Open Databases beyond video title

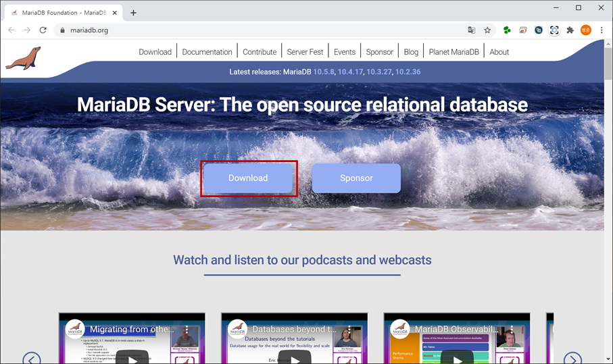point(294,330)
